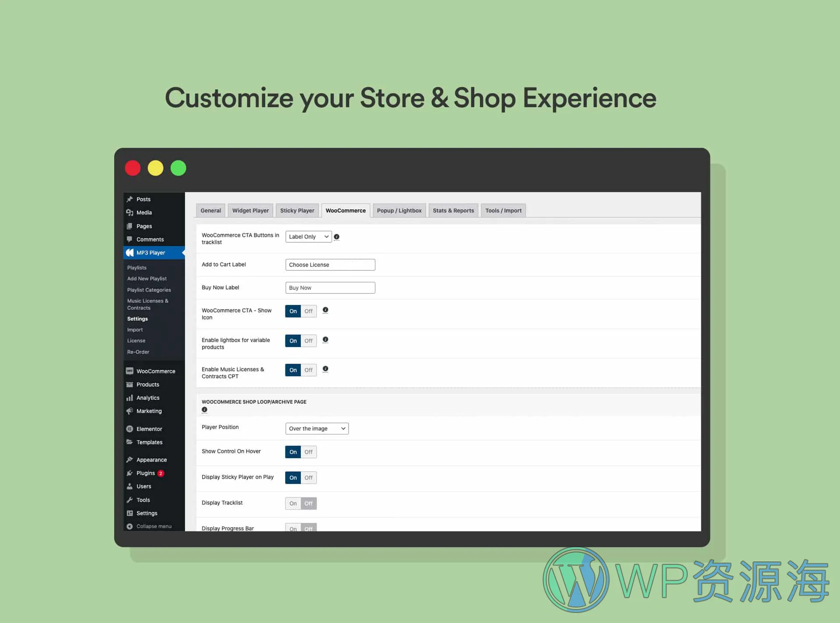The image size is (840, 623).
Task: Click Add to Cart Label input field
Action: pyautogui.click(x=330, y=264)
